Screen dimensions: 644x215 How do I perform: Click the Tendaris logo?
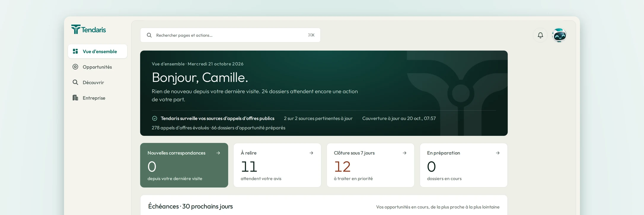88,29
